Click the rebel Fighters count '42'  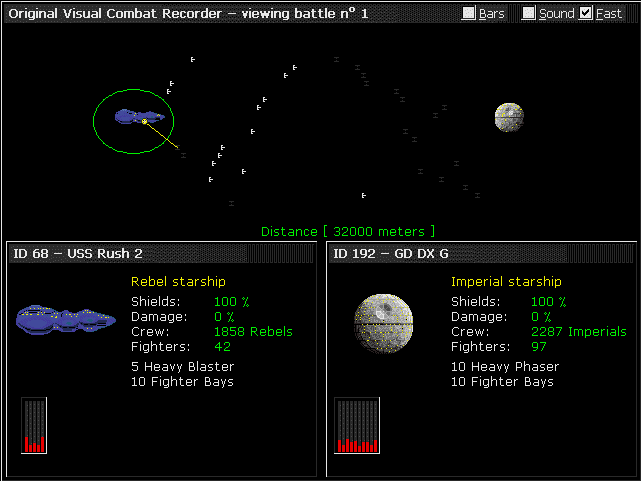pos(222,347)
